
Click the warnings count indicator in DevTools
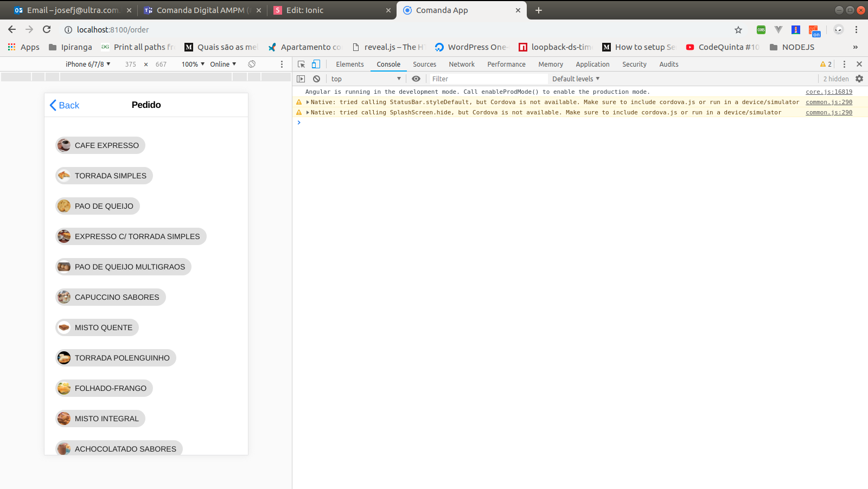(826, 64)
